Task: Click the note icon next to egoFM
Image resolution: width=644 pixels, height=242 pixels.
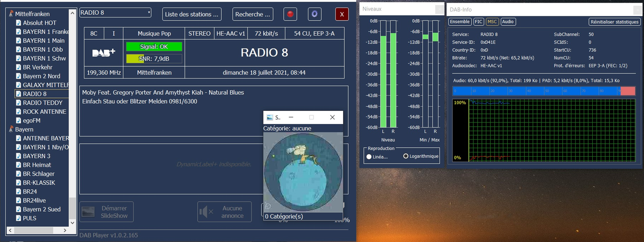Action: pyautogui.click(x=18, y=120)
